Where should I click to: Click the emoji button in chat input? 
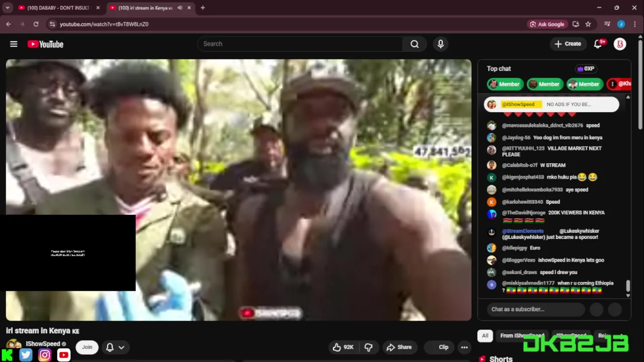[x=596, y=309]
